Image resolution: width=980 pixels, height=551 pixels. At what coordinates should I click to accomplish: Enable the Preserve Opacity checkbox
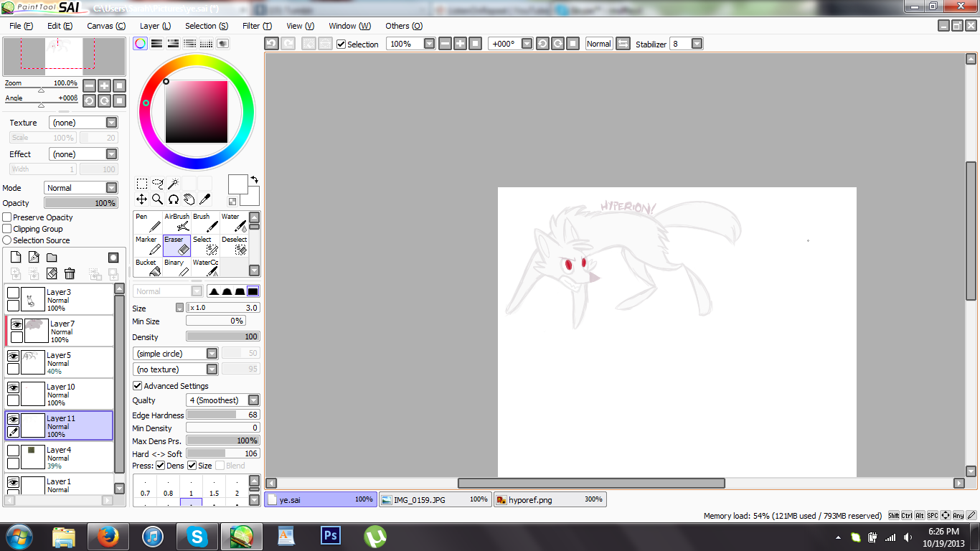tap(7, 217)
